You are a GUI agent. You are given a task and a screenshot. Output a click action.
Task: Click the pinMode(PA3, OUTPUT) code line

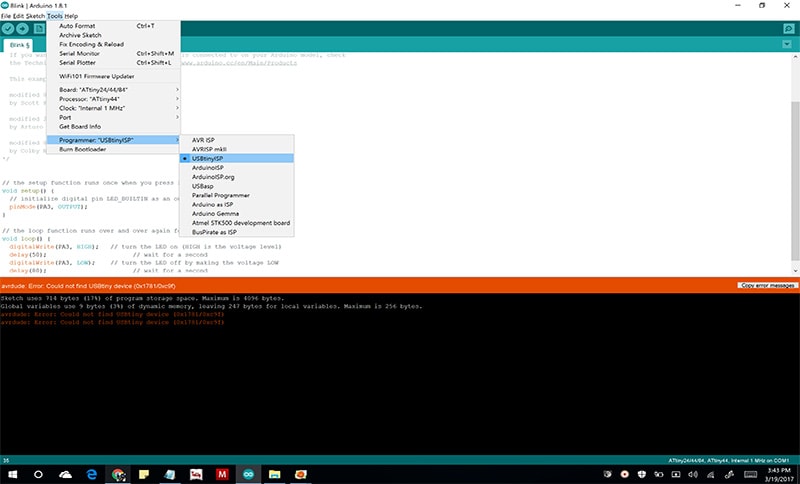click(48, 207)
